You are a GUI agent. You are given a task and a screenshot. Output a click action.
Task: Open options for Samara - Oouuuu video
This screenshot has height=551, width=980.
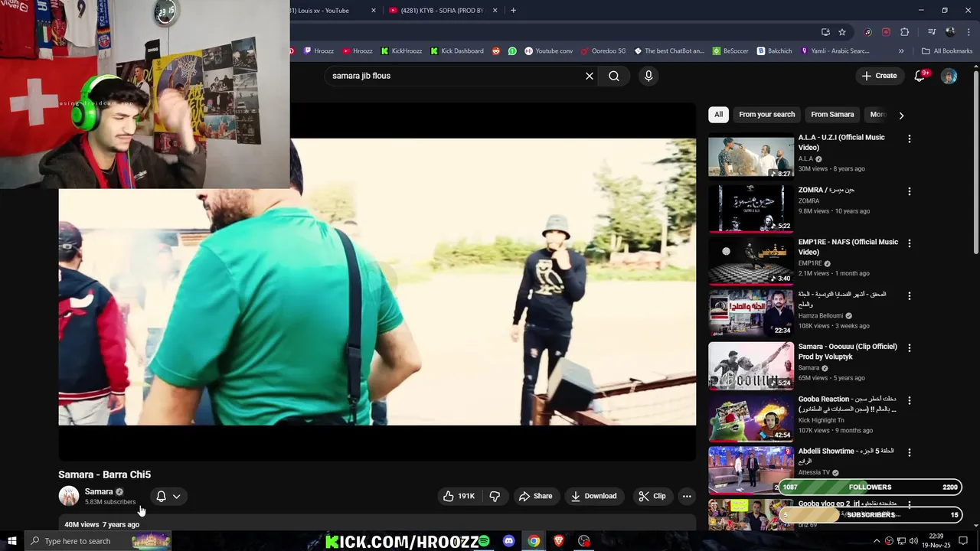909,347
